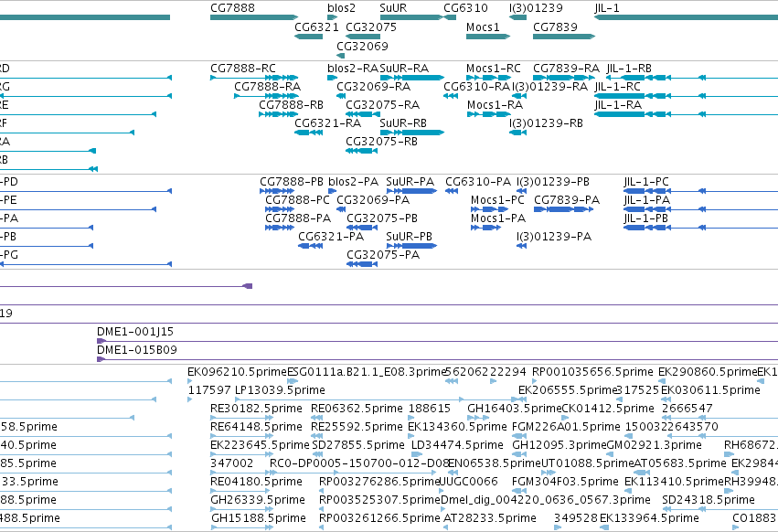The width and height of the screenshot is (778, 532).
Task: Open protein CG32075-PB label
Action: point(382,218)
